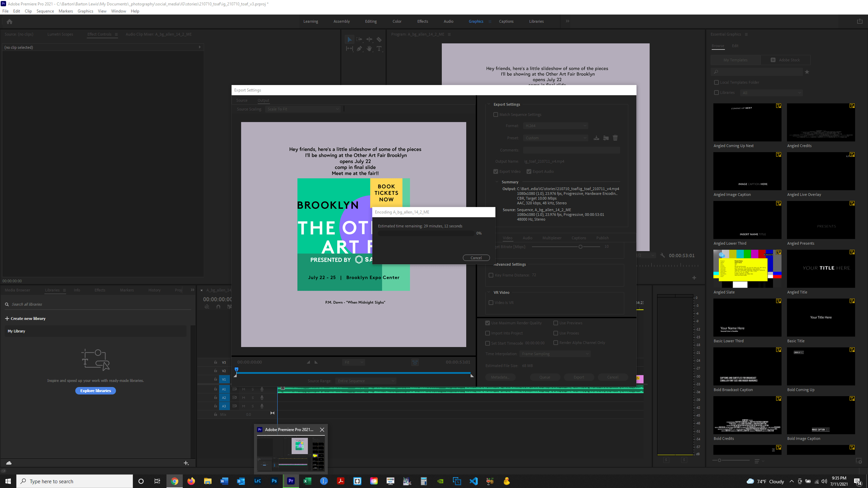Click the voice-over record icon on track A1

pos(262,389)
